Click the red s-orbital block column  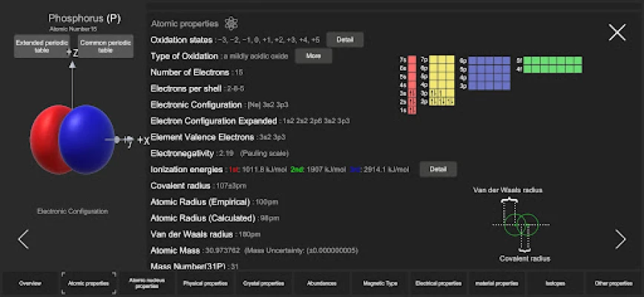412,85
